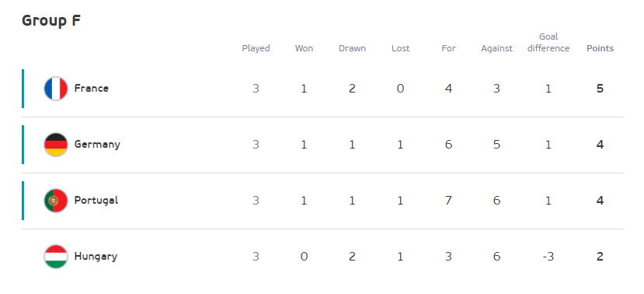The height and width of the screenshot is (294, 644).
Task: Click Portugal's goals for value 7
Action: 448,200
